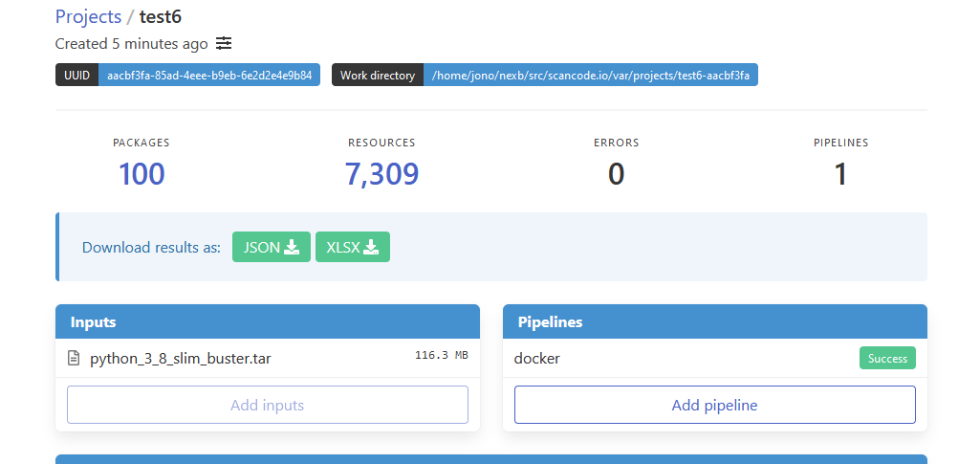The height and width of the screenshot is (464, 980).
Task: Click the Pipelines count 1
Action: tap(840, 174)
